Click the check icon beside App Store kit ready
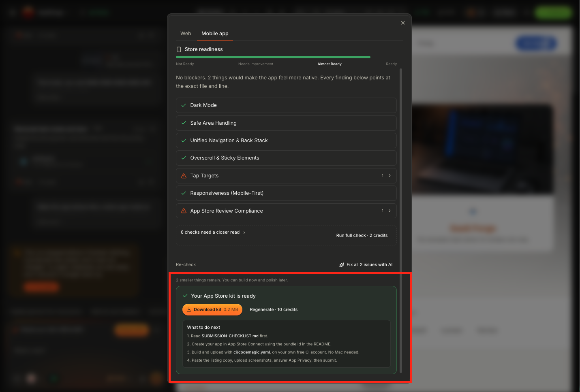This screenshot has height=392, width=580. [185, 296]
